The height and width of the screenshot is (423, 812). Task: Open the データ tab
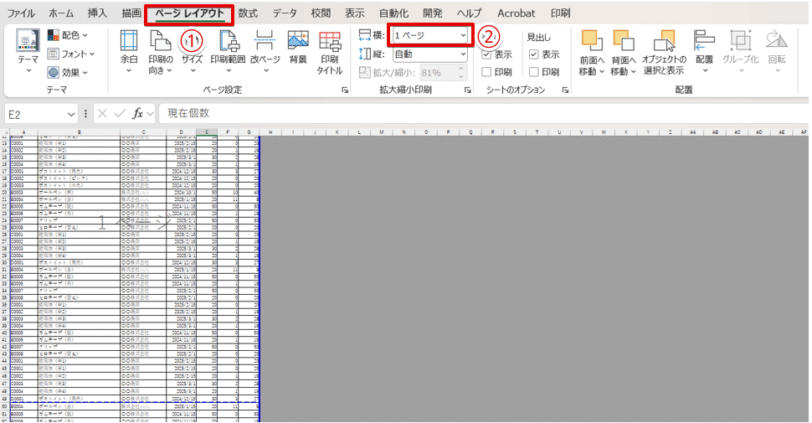[x=284, y=13]
